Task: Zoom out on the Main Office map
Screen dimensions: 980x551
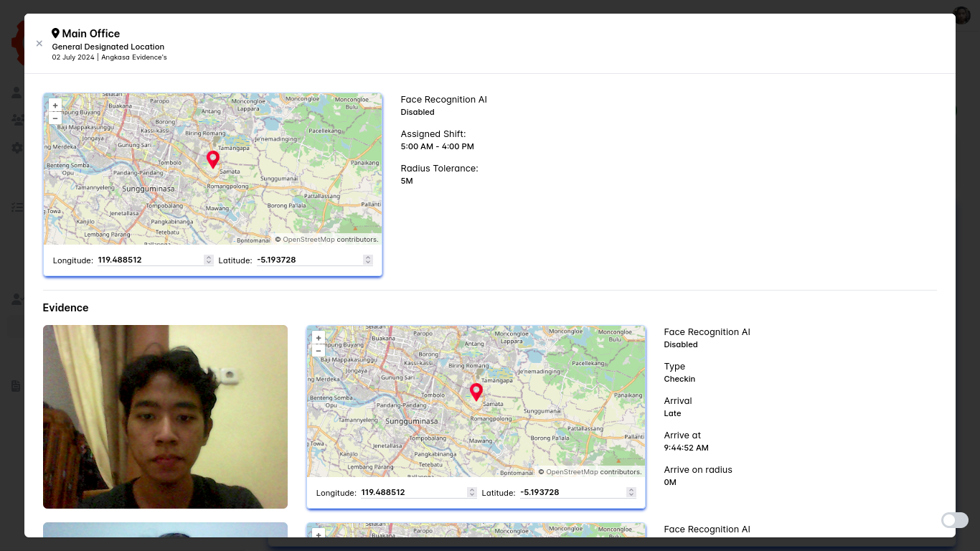Action: pyautogui.click(x=55, y=118)
